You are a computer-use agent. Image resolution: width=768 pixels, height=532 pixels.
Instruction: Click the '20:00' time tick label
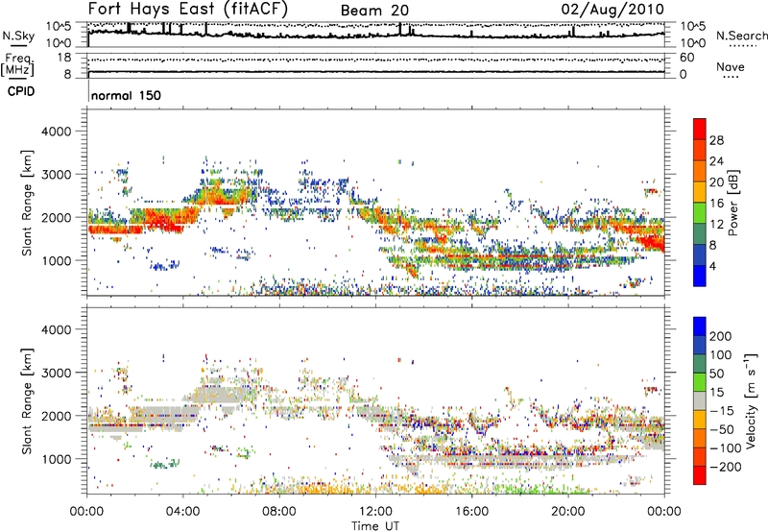coord(567,512)
